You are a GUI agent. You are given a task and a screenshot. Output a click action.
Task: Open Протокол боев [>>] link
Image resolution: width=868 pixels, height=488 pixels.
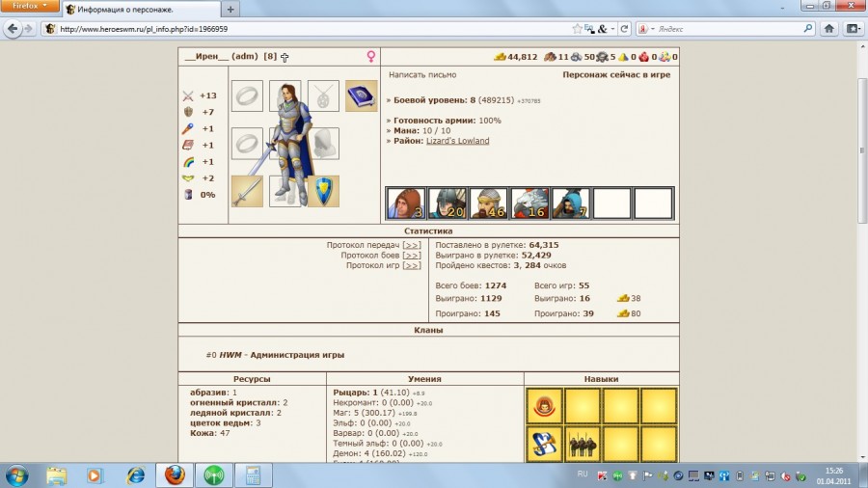[x=411, y=255]
